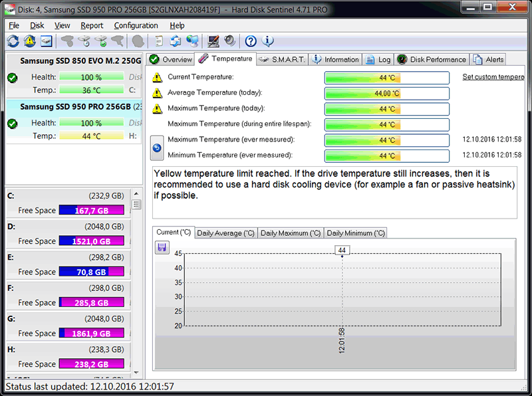Open the Alerts tab
The image size is (532, 396).
[x=488, y=59]
